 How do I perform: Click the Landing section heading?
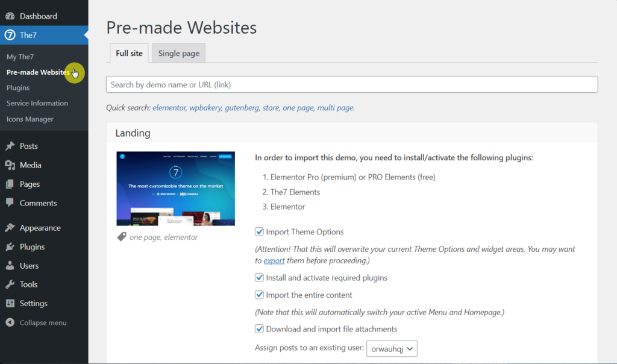tap(133, 133)
